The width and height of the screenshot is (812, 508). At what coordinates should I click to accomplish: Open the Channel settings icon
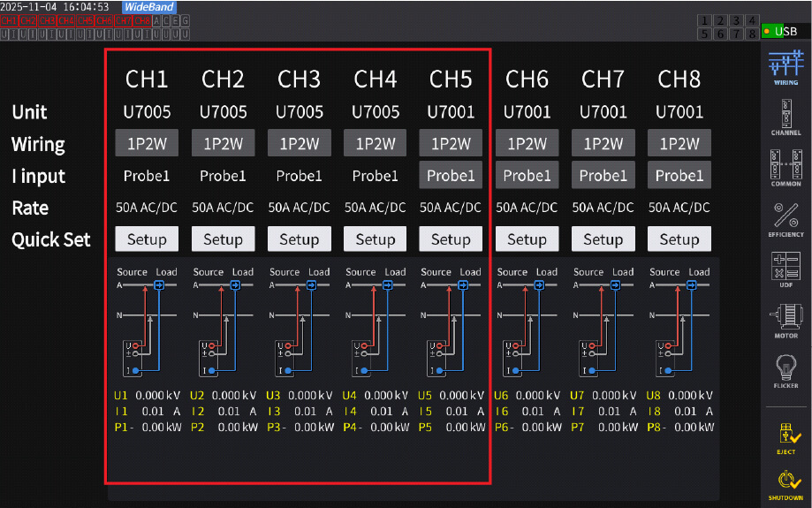point(785,117)
